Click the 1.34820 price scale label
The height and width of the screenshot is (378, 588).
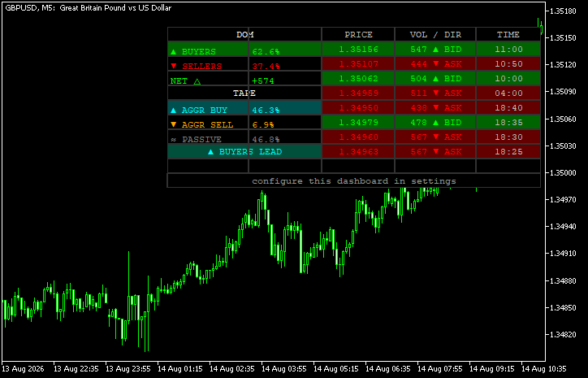tap(563, 335)
